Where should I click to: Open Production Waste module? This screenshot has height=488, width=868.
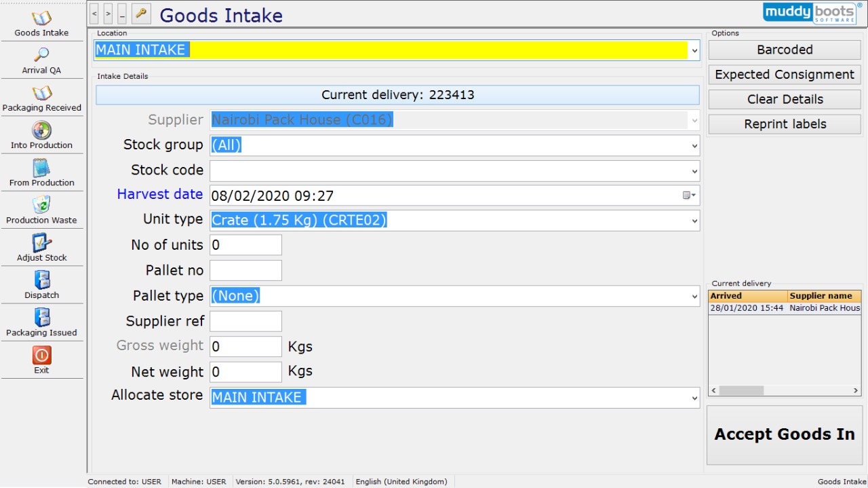point(41,210)
